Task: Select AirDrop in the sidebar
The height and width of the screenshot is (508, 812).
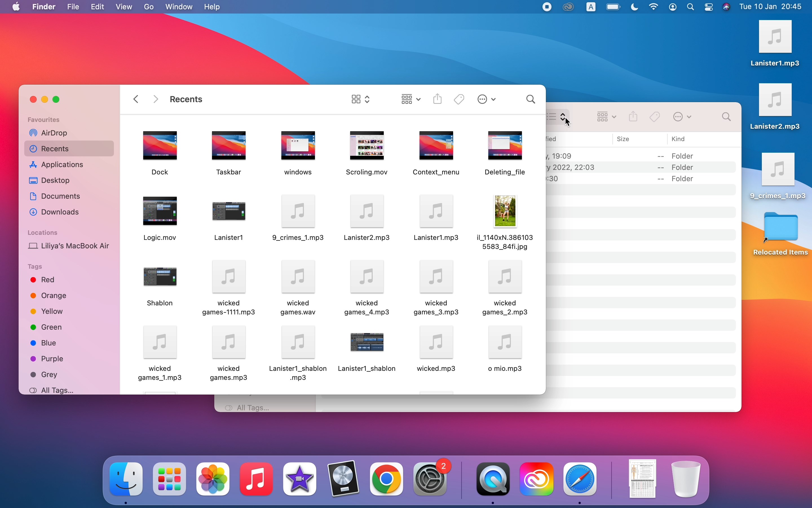Action: [x=69, y=133]
